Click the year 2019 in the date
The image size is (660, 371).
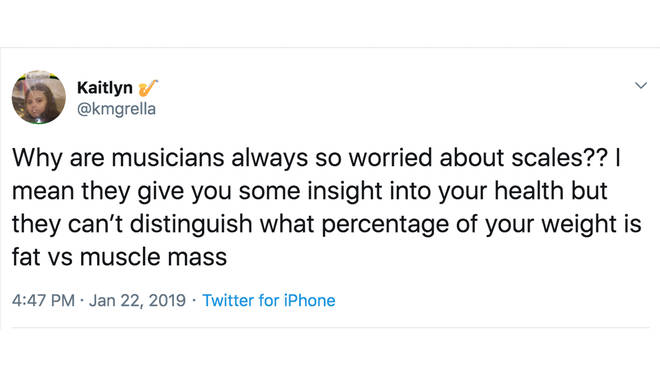click(x=167, y=301)
